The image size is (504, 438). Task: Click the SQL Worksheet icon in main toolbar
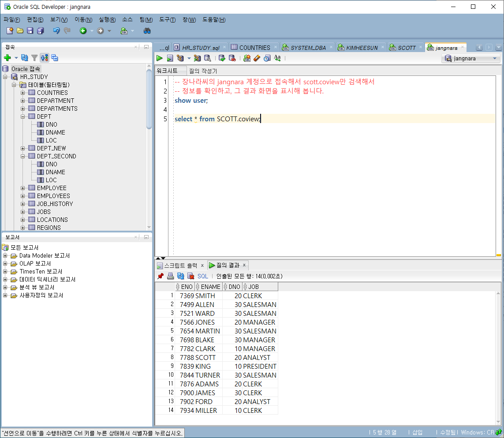tap(124, 31)
